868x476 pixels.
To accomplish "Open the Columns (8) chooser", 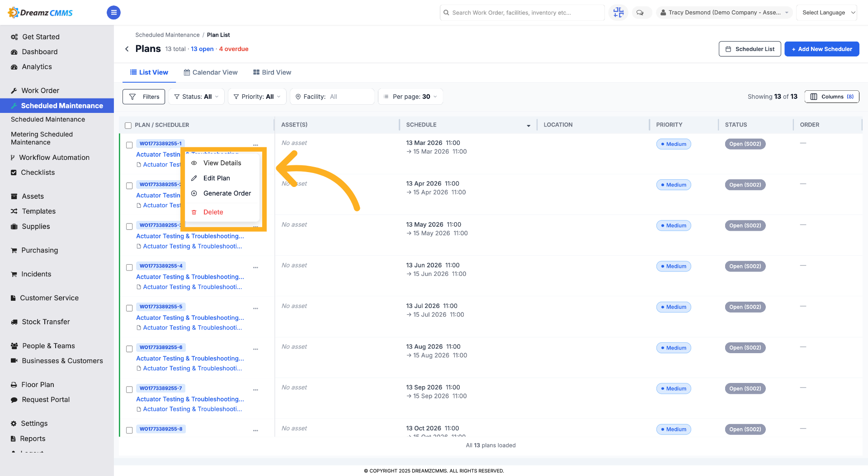I will pyautogui.click(x=832, y=97).
